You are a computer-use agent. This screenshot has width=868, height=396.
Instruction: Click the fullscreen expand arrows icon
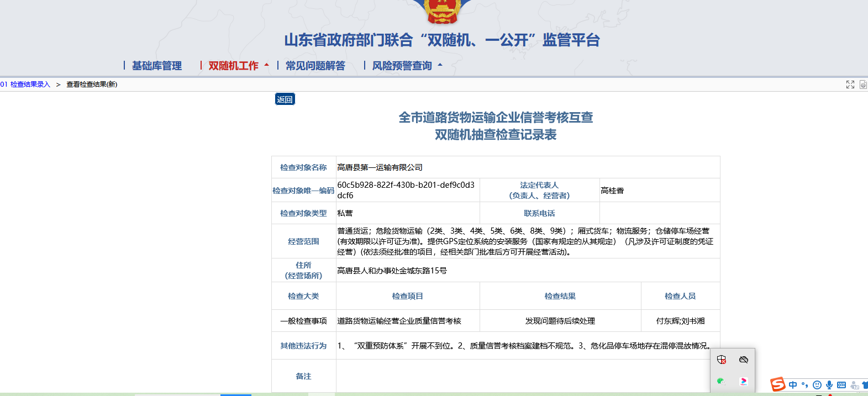pyautogui.click(x=850, y=85)
